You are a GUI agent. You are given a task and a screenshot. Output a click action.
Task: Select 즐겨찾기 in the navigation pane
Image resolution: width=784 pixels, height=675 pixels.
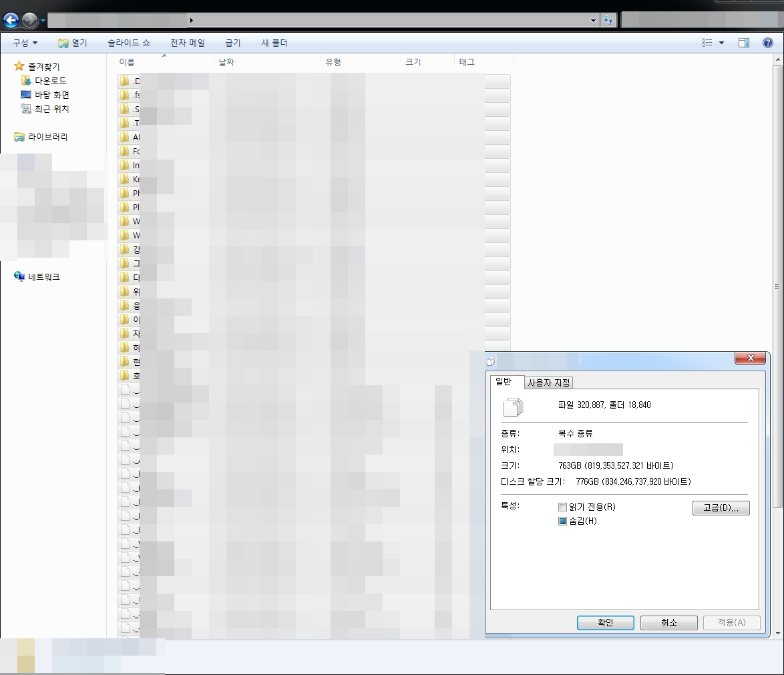(37, 66)
